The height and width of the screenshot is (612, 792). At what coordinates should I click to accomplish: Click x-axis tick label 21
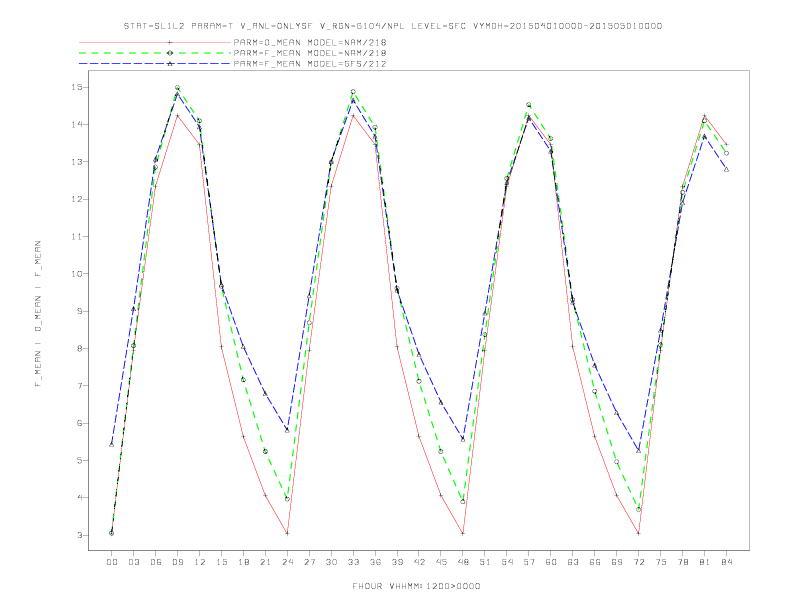pyautogui.click(x=265, y=562)
